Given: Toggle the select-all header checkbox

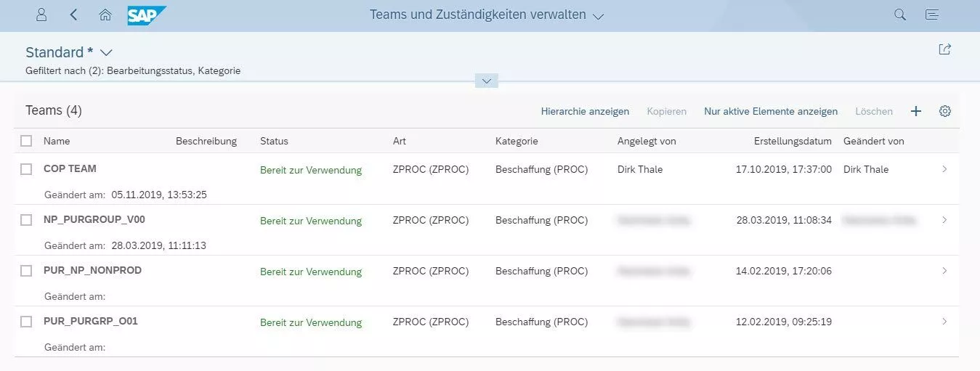Looking at the screenshot, I should [26, 141].
